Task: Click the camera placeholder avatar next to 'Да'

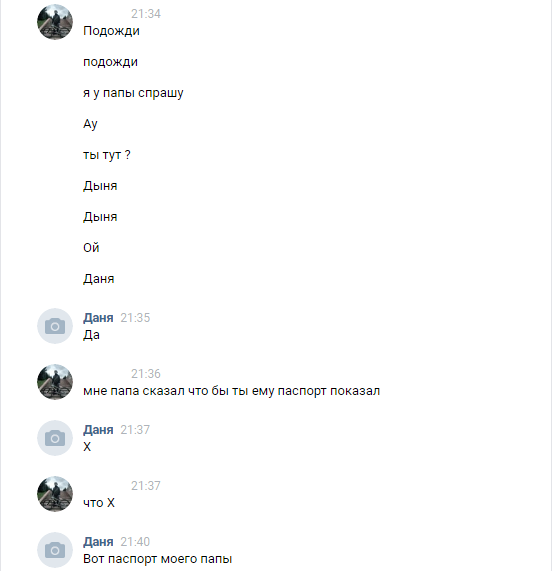Action: (55, 326)
